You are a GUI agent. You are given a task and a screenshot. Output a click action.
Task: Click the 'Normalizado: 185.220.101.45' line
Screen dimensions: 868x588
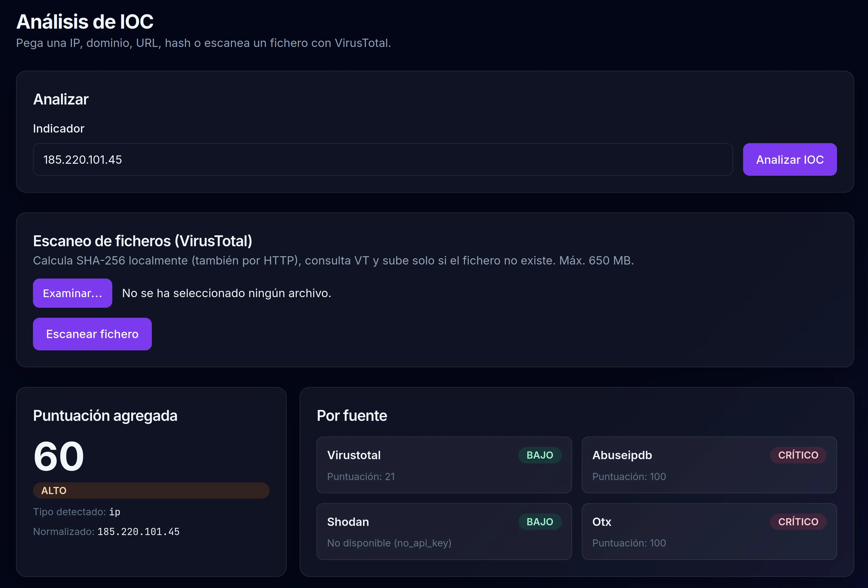[107, 532]
